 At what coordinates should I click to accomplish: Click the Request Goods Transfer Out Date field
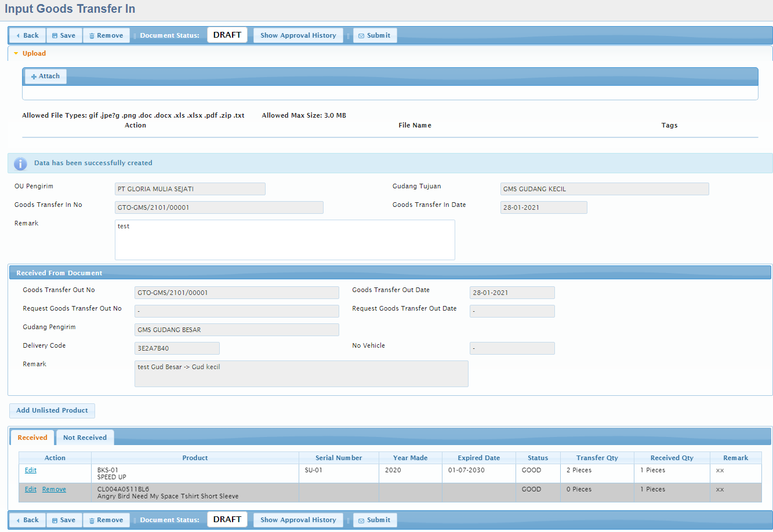[512, 311]
